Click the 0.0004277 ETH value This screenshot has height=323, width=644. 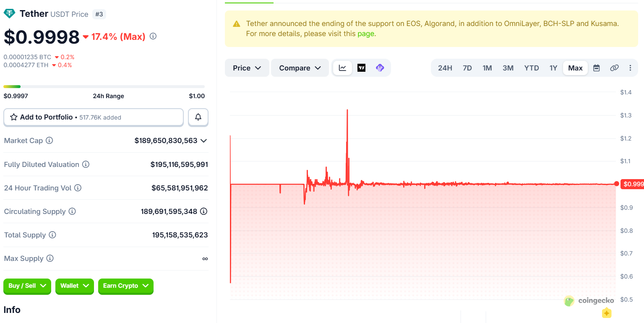(26, 65)
